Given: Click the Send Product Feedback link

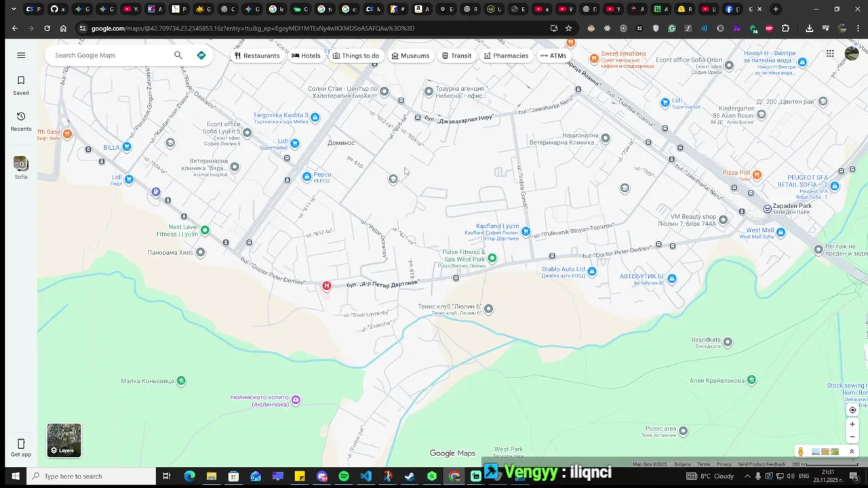Looking at the screenshot, I should tap(762, 464).
